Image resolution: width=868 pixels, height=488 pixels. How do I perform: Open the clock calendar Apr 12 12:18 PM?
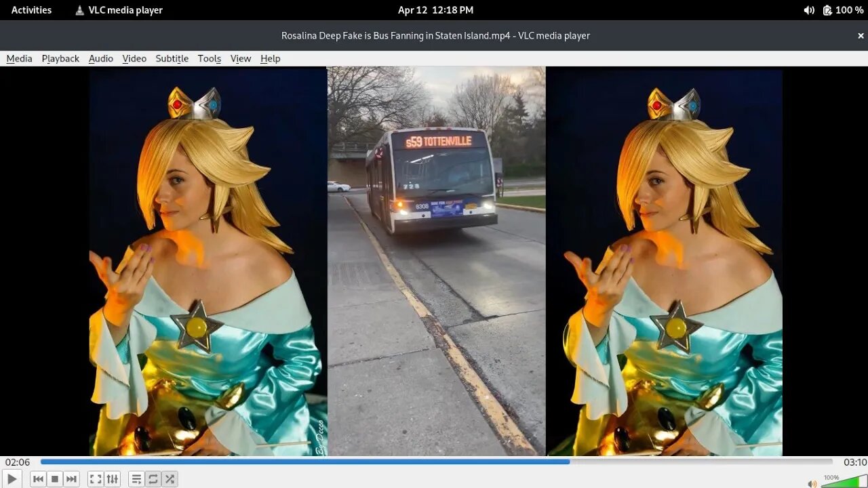pos(435,10)
